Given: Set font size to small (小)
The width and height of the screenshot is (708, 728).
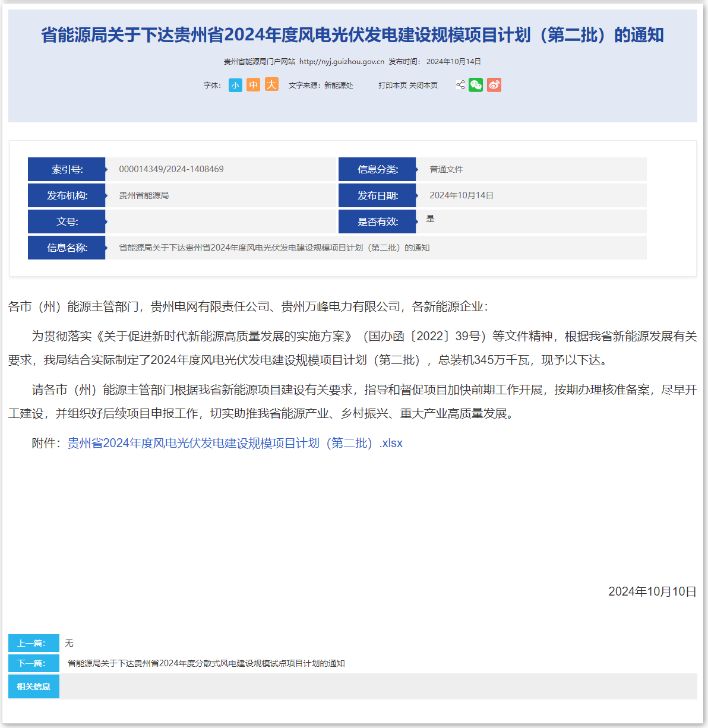Looking at the screenshot, I should point(235,85).
